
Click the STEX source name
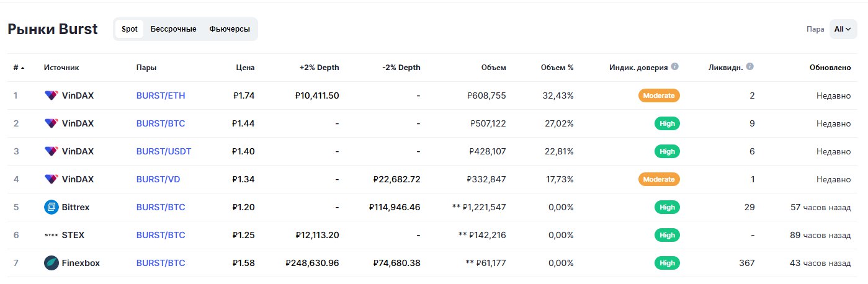click(73, 235)
